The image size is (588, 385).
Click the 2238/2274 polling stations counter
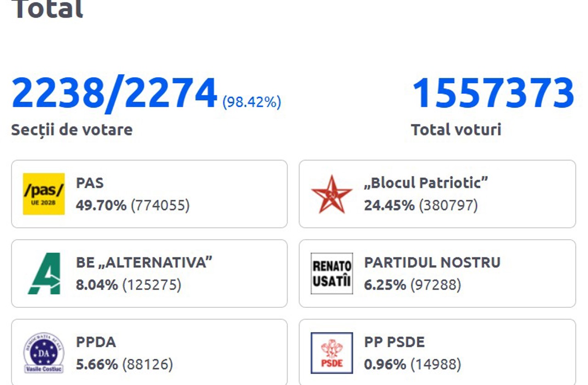(x=114, y=93)
